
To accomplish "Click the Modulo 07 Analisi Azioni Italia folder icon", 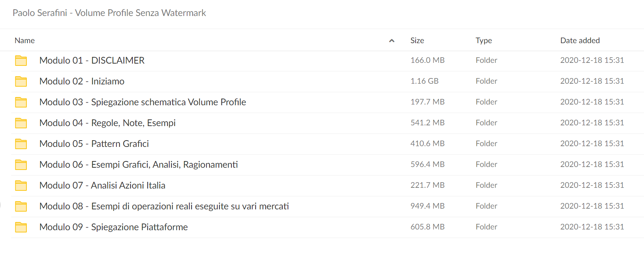I will (21, 186).
